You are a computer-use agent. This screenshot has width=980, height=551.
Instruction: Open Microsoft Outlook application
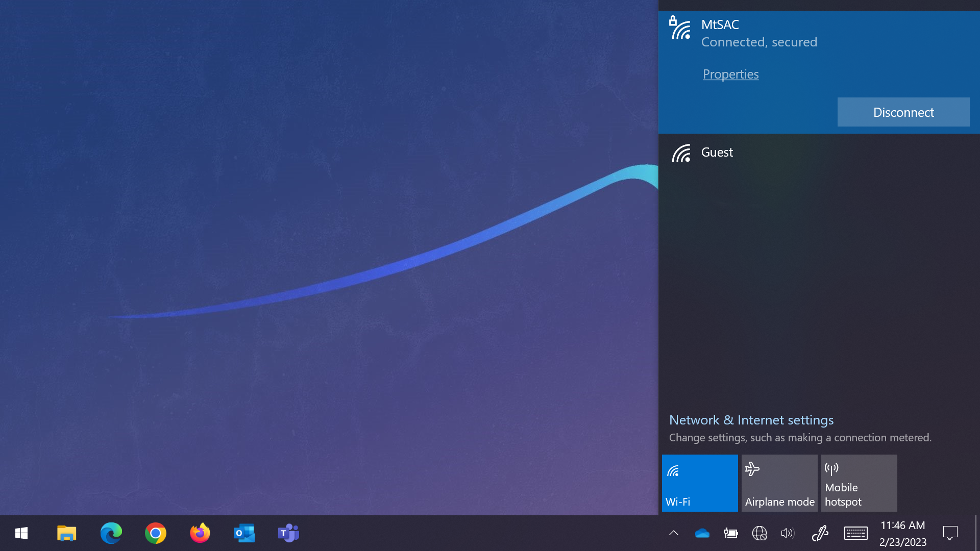[243, 533]
